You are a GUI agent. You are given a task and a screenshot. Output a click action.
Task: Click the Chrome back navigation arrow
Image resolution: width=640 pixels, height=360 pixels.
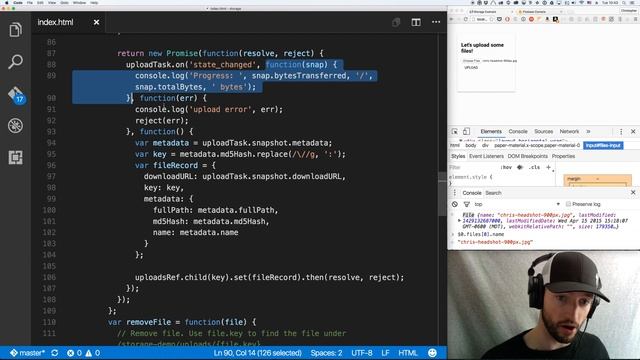coord(452,19)
